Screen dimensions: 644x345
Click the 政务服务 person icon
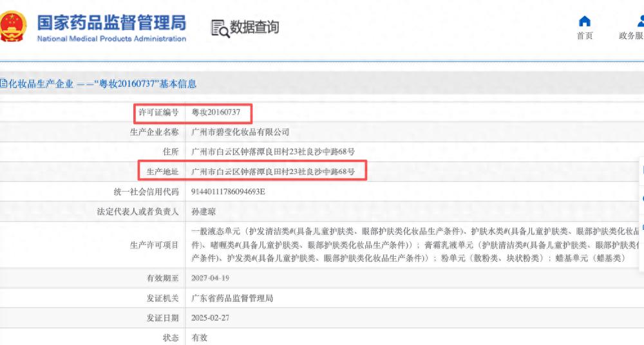pos(640,21)
